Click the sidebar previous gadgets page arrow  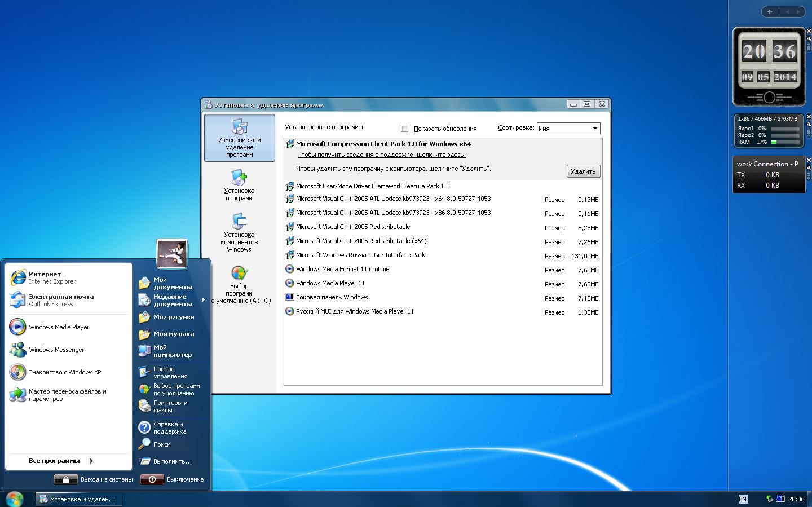click(786, 11)
